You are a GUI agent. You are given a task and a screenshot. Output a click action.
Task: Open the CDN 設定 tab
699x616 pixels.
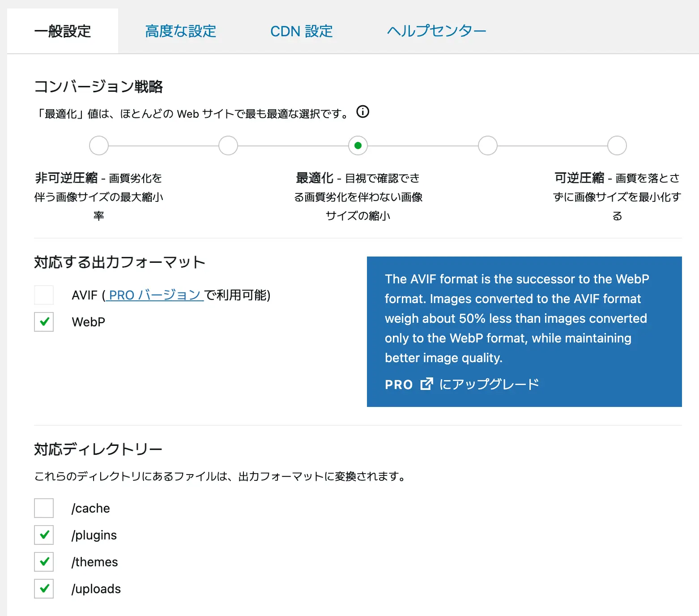[302, 31]
